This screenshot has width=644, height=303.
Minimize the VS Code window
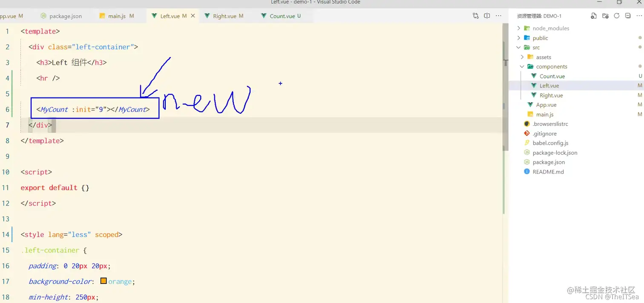coord(600,2)
